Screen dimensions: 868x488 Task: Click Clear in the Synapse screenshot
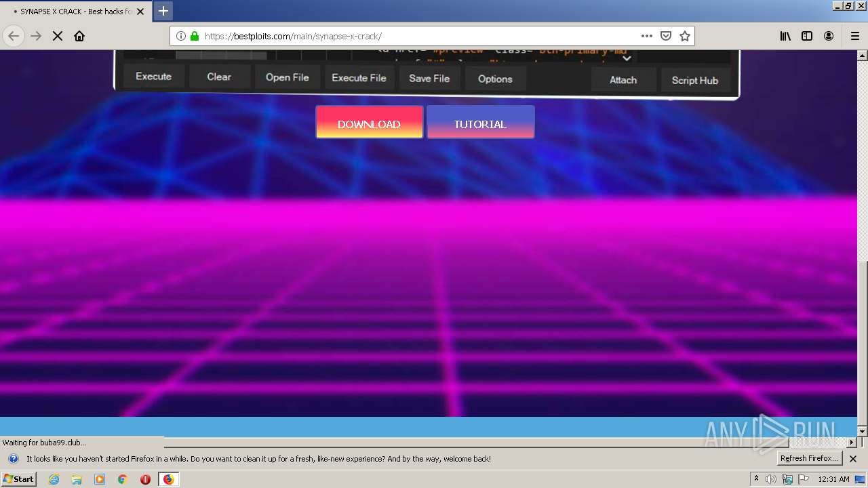(219, 77)
